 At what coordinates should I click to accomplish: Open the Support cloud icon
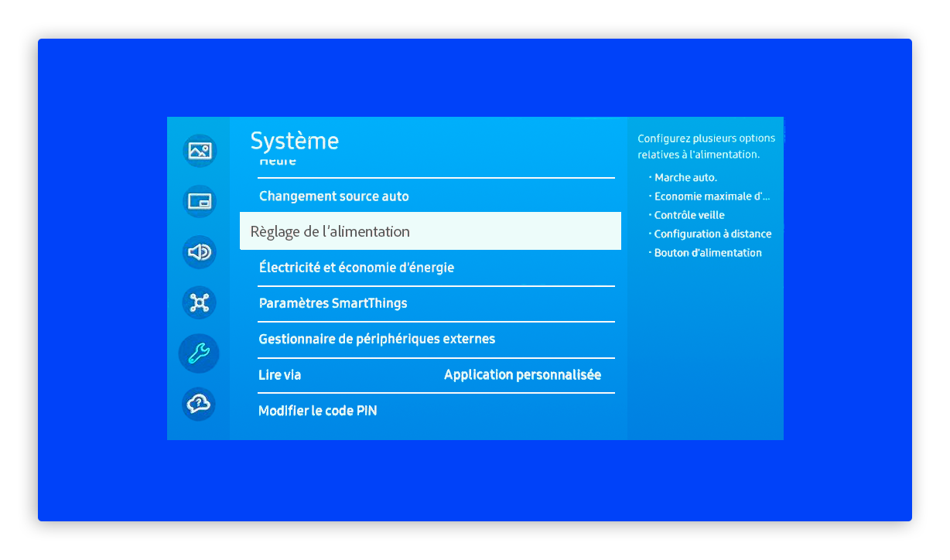tap(200, 404)
